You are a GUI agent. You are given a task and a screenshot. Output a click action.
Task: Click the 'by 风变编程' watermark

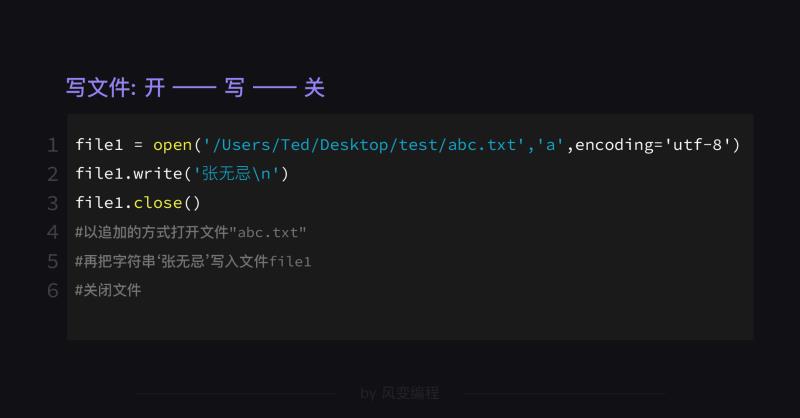pyautogui.click(x=399, y=393)
